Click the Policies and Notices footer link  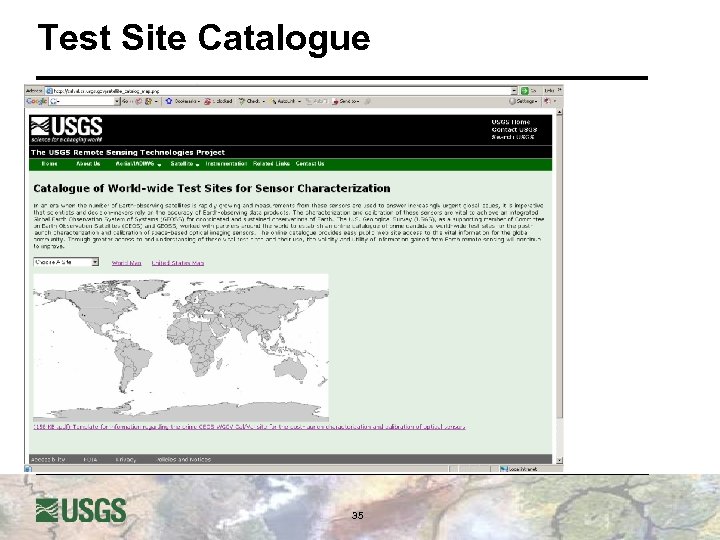(x=183, y=459)
